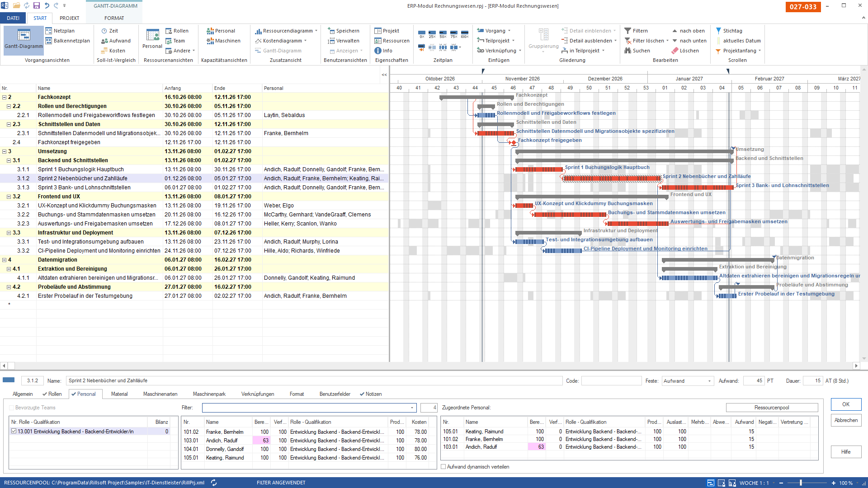This screenshot has width=868, height=488.
Task: Set progress to 50% in Zeitplan
Action: point(443,34)
